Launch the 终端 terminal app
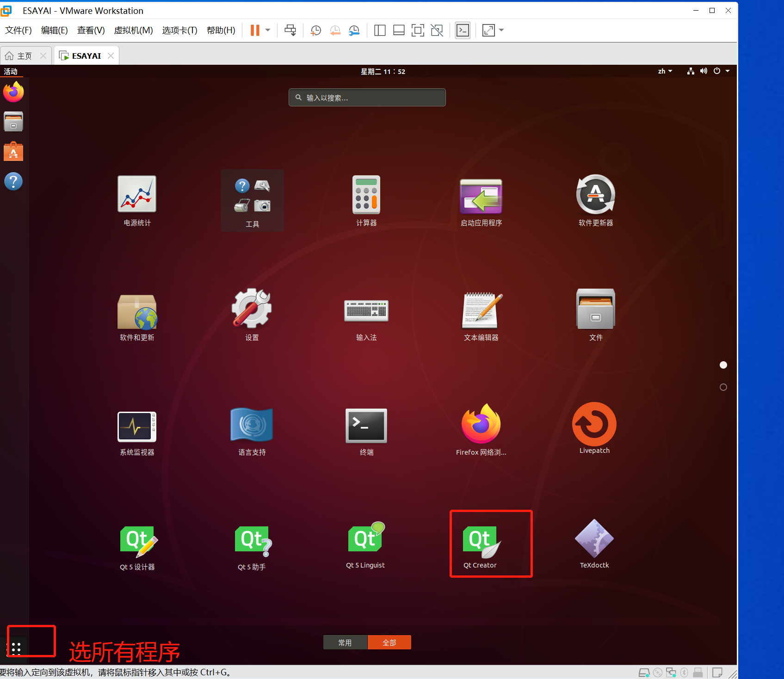The width and height of the screenshot is (784, 679). pyautogui.click(x=366, y=426)
